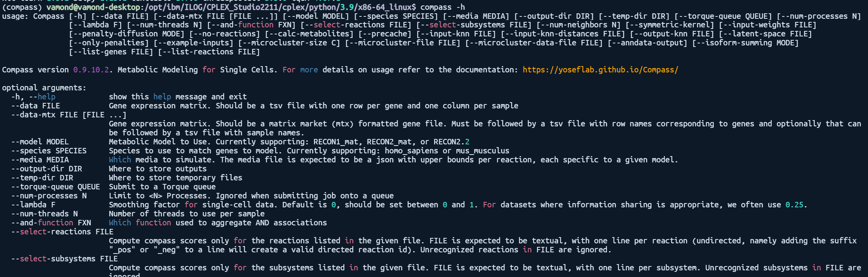Click the '--torque-queue QUEUE' option entry
The image size is (868, 277).
click(56, 187)
